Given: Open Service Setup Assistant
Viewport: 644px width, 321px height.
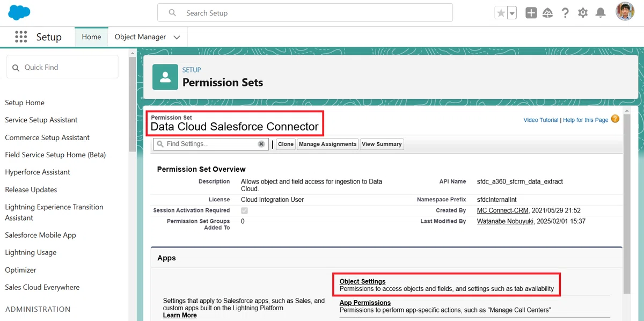Looking at the screenshot, I should (x=41, y=120).
